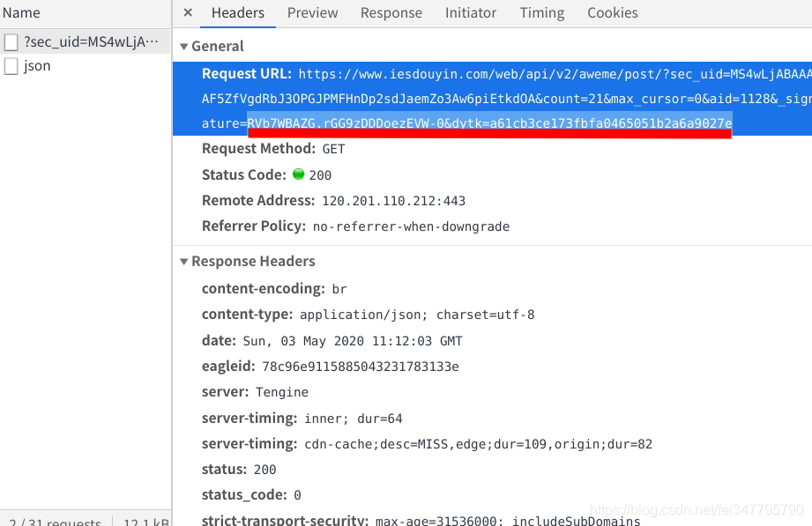Click the no-referrer-when-downgrade value

click(x=411, y=226)
